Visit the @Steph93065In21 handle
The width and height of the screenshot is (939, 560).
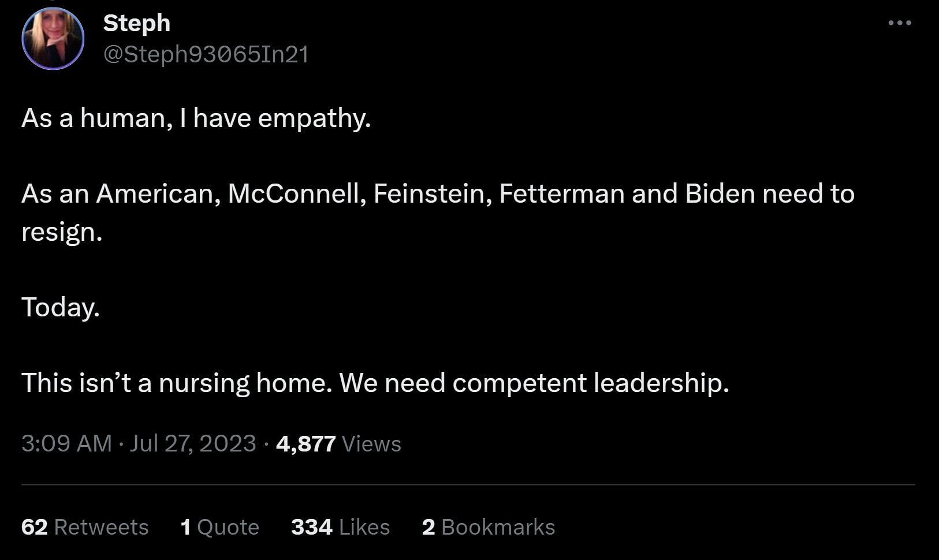[x=206, y=54]
